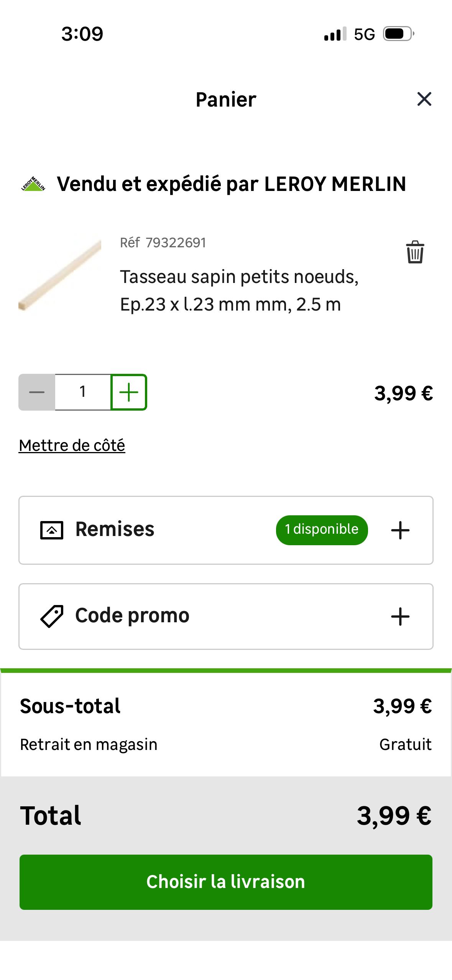Screen dimensions: 452x980
Task: Tap the 5G network status indicator
Action: tap(364, 35)
